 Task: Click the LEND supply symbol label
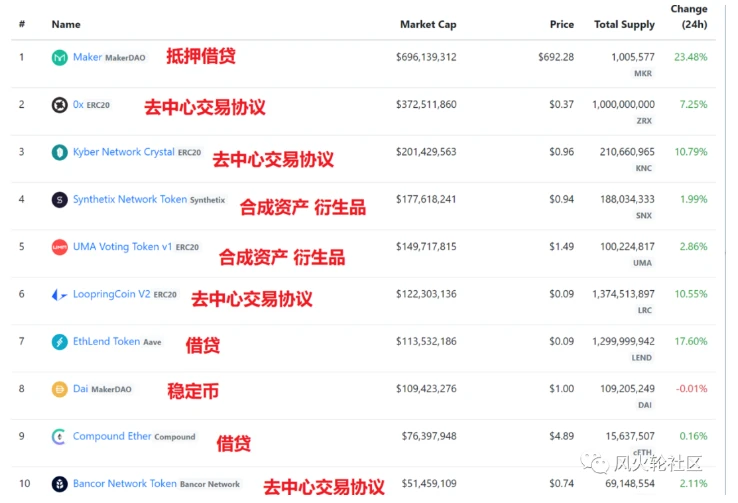(642, 358)
